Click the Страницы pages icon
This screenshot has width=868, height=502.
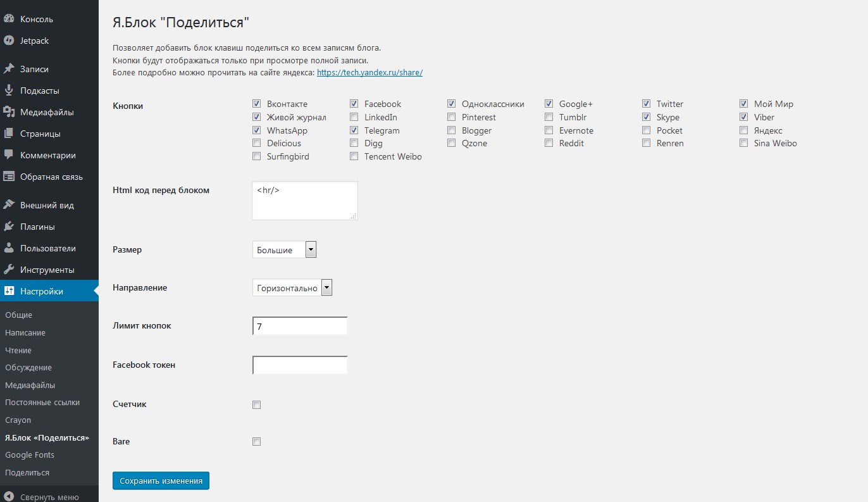(9, 134)
